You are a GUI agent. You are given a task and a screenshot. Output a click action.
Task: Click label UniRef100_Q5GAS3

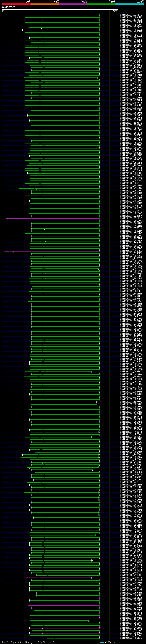pyautogui.click(x=131, y=578)
